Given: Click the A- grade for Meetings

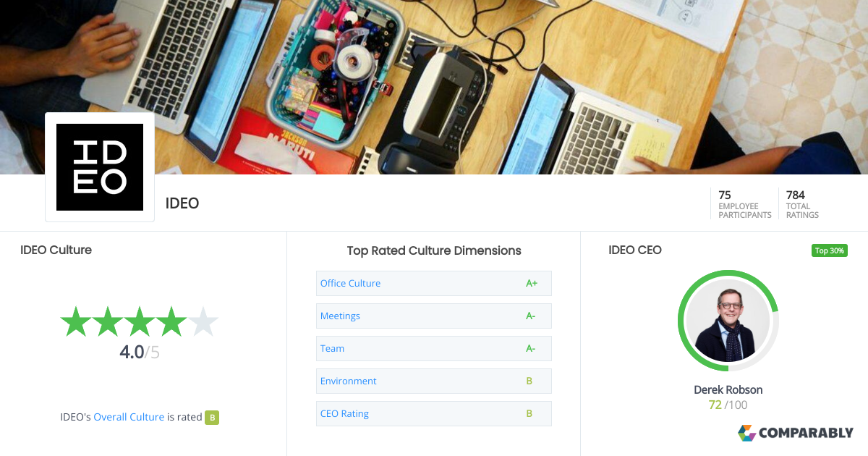Looking at the screenshot, I should [531, 316].
